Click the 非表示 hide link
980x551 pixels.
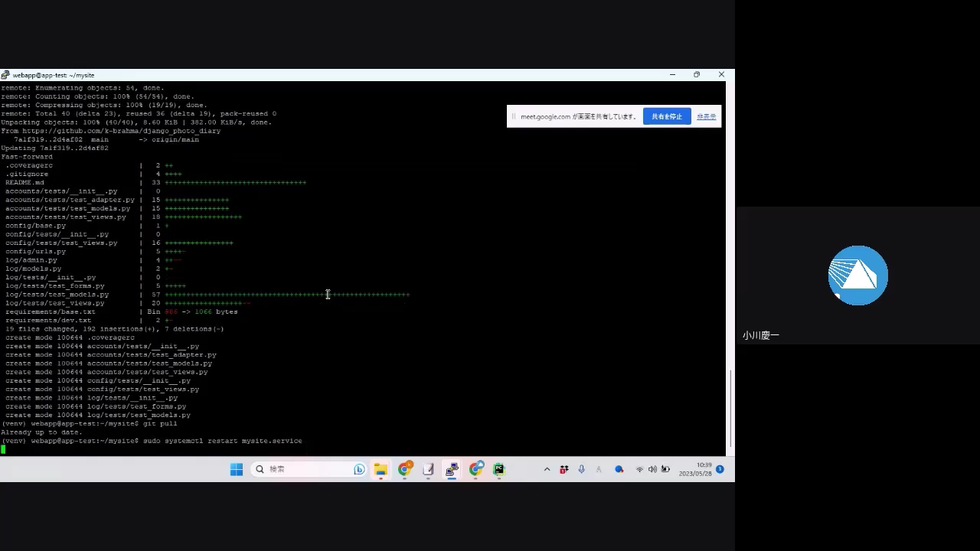pyautogui.click(x=706, y=116)
